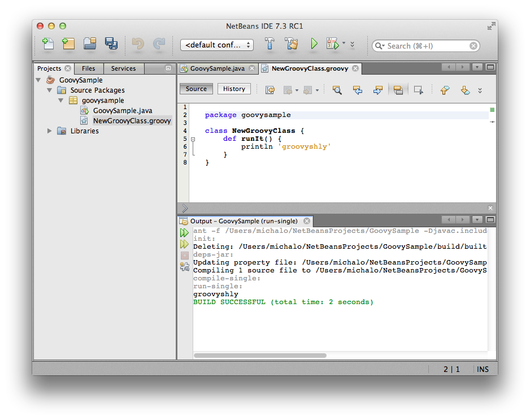This screenshot has height=420, width=530.
Task: Click the INS insert mode indicator
Action: tap(483, 369)
